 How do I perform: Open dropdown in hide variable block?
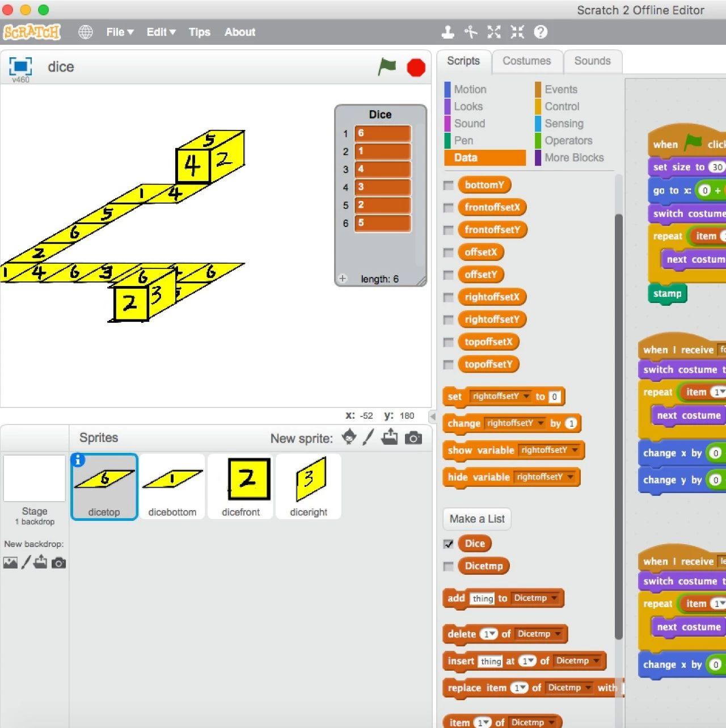545,477
